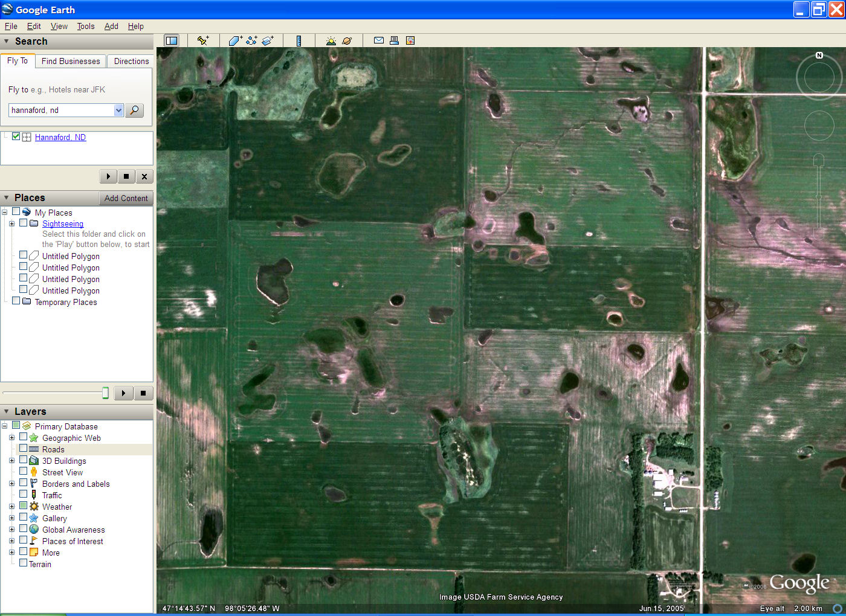The height and width of the screenshot is (616, 846).
Task: Select the Add Image Overlay tool
Action: (x=268, y=40)
